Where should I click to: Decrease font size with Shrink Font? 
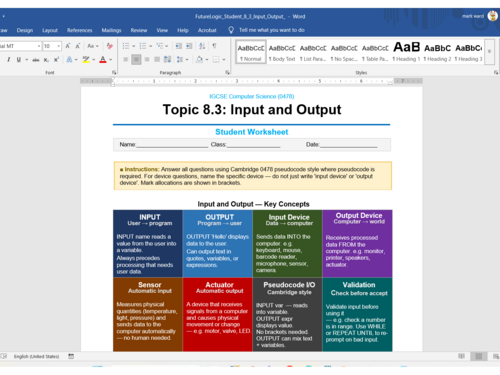pyautogui.click(x=78, y=46)
